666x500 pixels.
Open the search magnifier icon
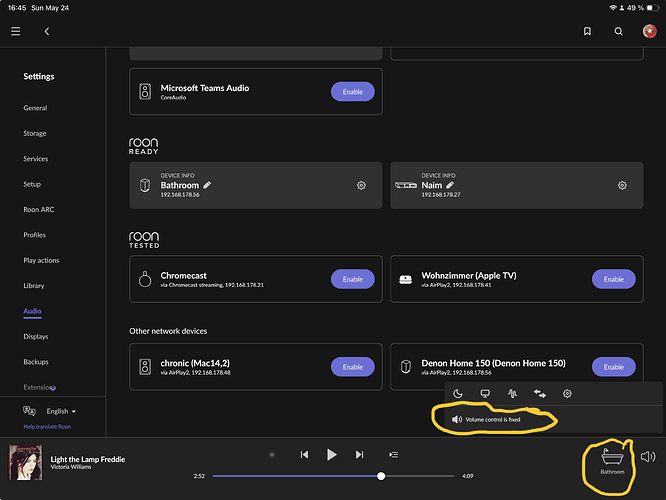[x=618, y=31]
